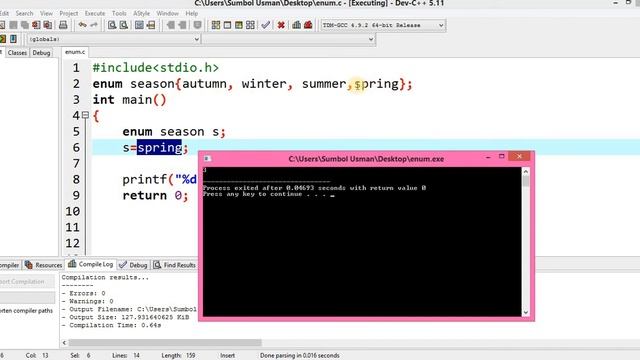
Task: Click the compile log horizontal scrollbar thumb
Action: [x=165, y=342]
